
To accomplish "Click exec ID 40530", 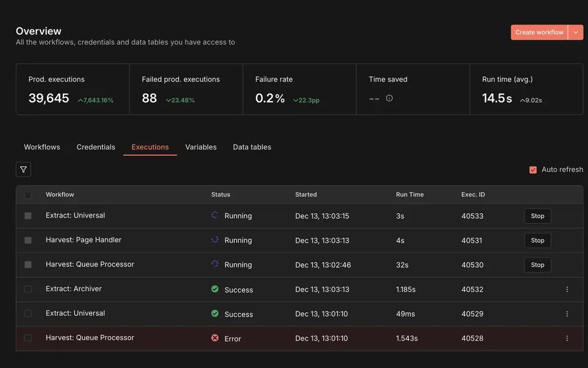I will coord(472,265).
